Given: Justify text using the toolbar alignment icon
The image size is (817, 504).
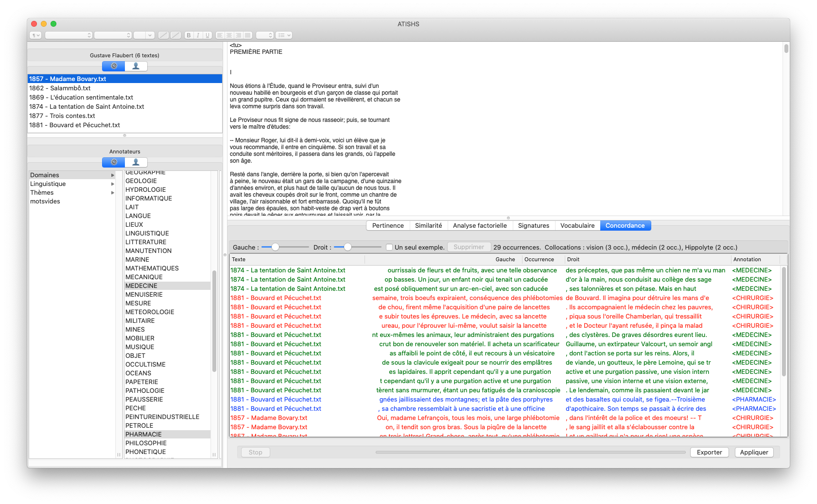Looking at the screenshot, I should pos(248,35).
